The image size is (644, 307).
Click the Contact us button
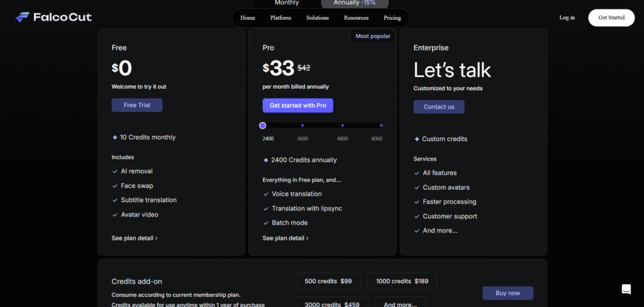pyautogui.click(x=438, y=107)
